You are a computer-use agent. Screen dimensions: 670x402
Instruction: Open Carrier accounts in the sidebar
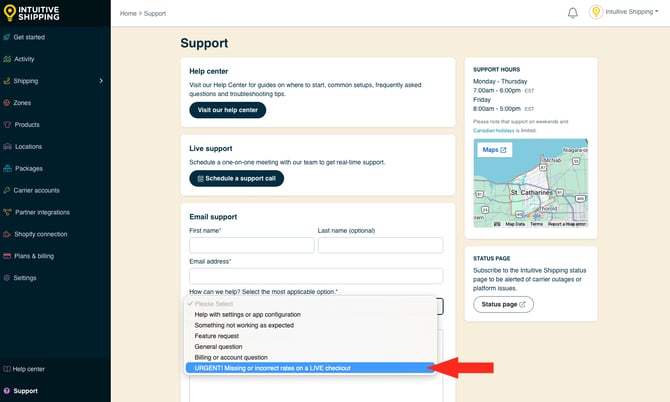tap(36, 190)
